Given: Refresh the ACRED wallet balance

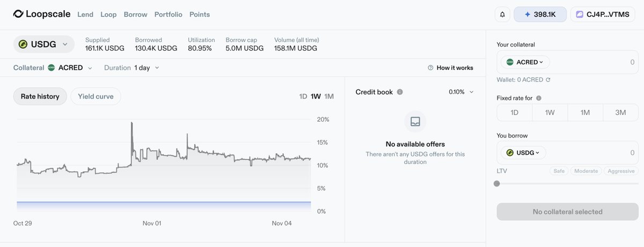Looking at the screenshot, I should pos(548,80).
